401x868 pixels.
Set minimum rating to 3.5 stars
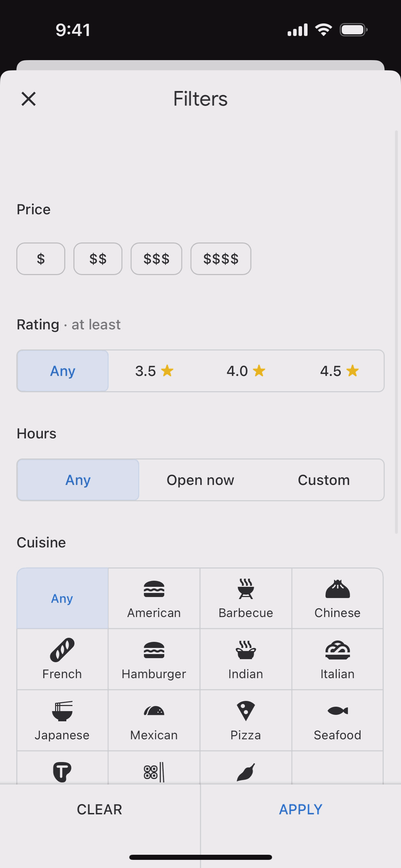click(x=154, y=371)
